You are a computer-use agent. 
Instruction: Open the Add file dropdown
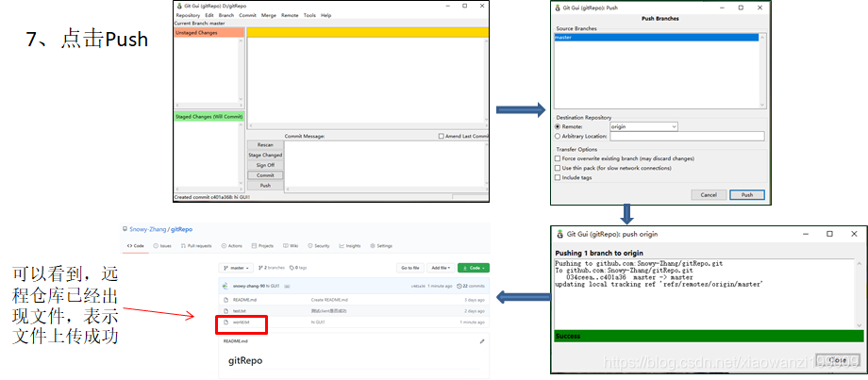tap(442, 268)
